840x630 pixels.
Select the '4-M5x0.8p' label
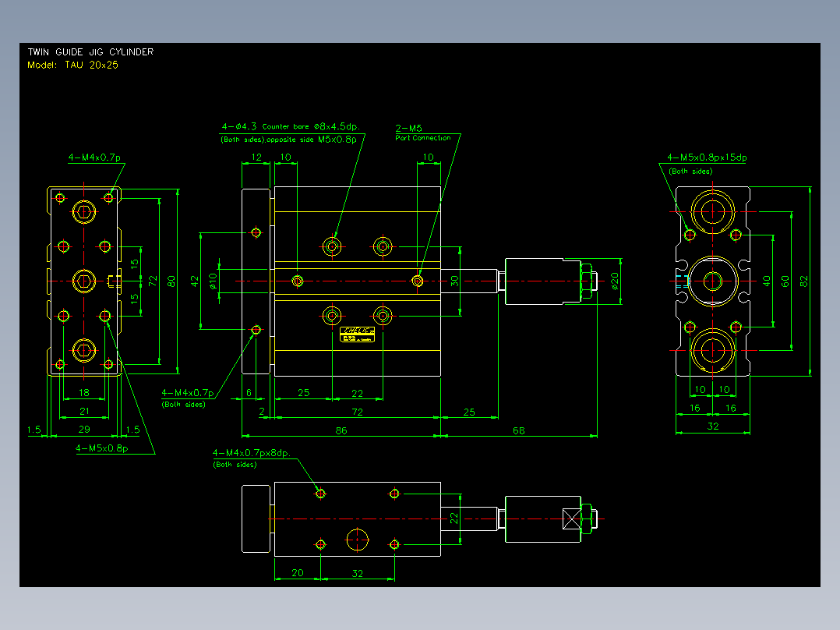click(102, 448)
